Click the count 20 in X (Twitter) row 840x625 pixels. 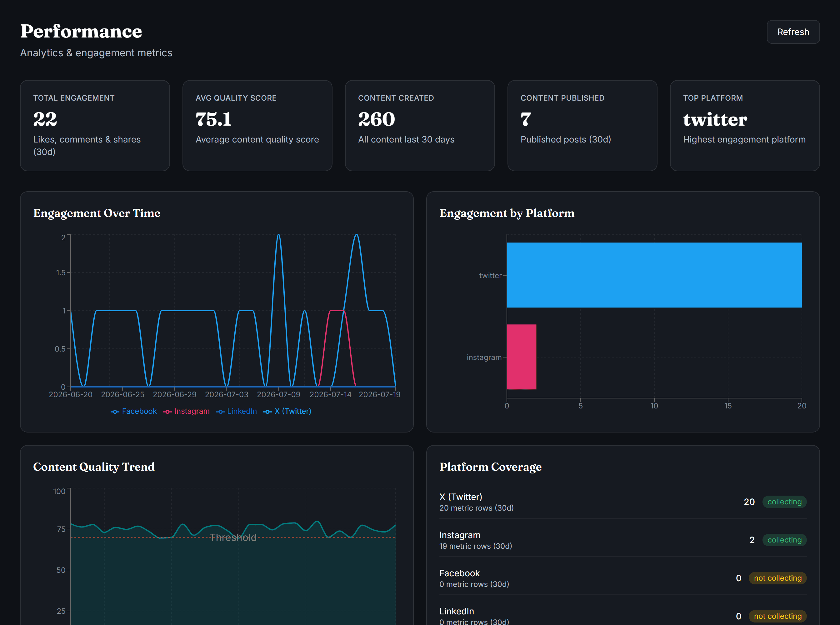click(x=749, y=502)
